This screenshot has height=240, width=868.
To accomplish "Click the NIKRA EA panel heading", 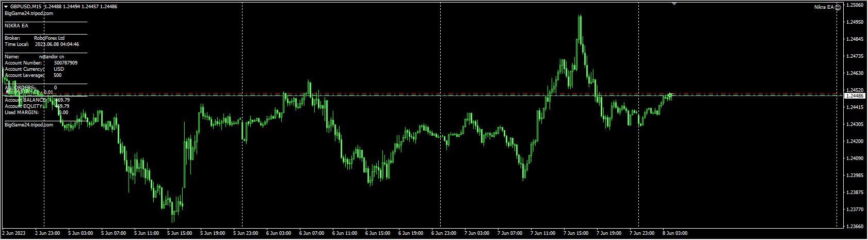I will click(17, 26).
